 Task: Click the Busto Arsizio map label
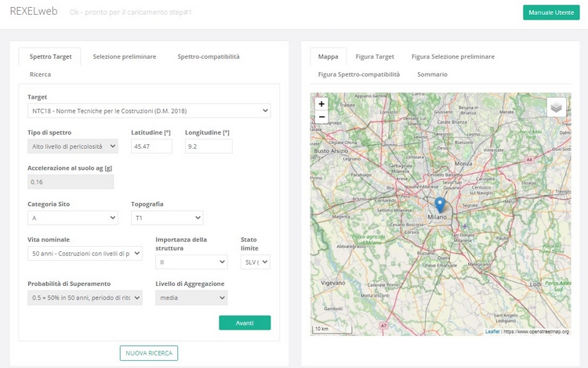pos(331,151)
